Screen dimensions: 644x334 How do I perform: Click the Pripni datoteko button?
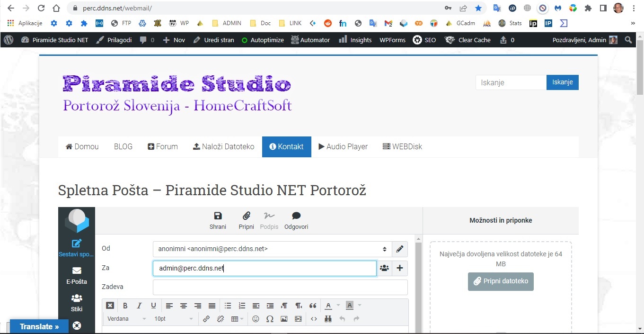click(x=501, y=281)
